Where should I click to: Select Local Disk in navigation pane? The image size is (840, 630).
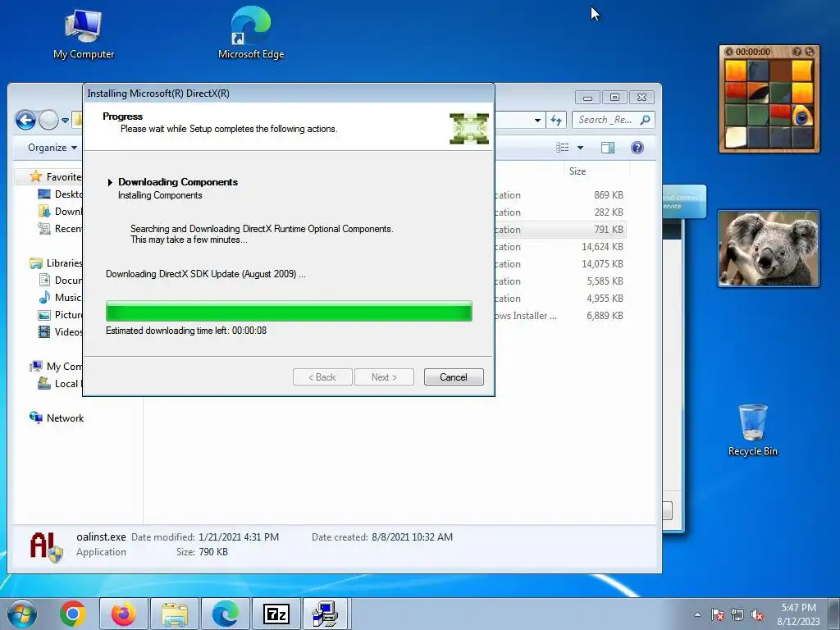coord(60,384)
